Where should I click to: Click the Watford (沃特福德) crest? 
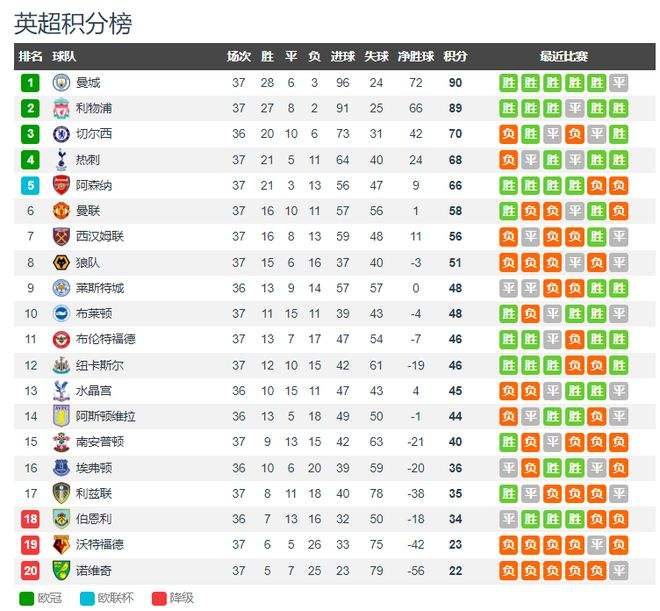(61, 545)
